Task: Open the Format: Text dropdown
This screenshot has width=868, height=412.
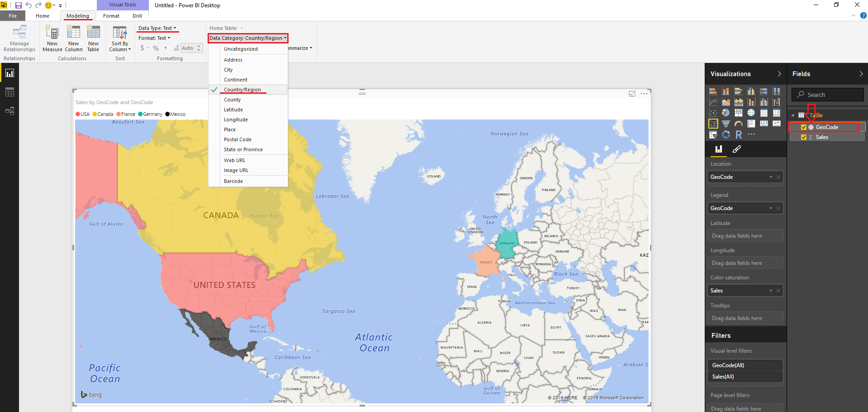Action: 154,38
